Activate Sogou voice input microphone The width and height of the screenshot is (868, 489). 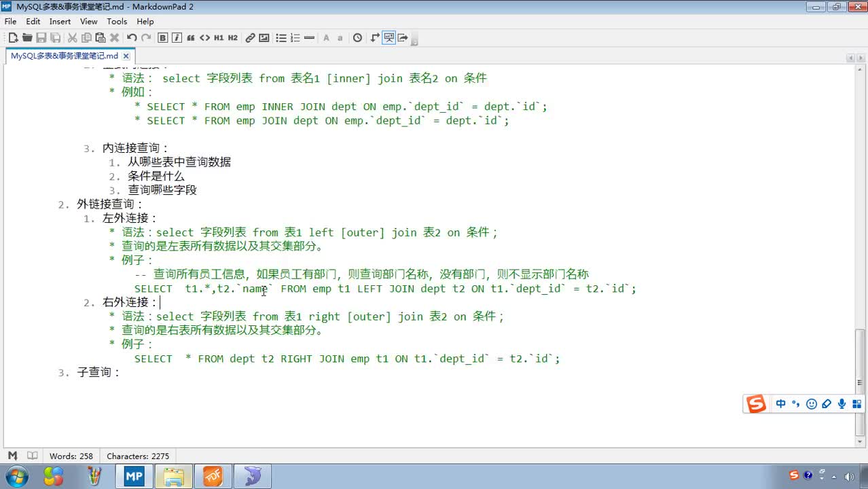[842, 404]
